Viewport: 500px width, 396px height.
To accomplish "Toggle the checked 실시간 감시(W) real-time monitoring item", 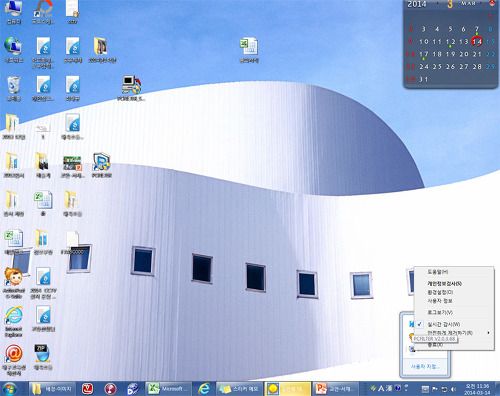I will click(454, 324).
